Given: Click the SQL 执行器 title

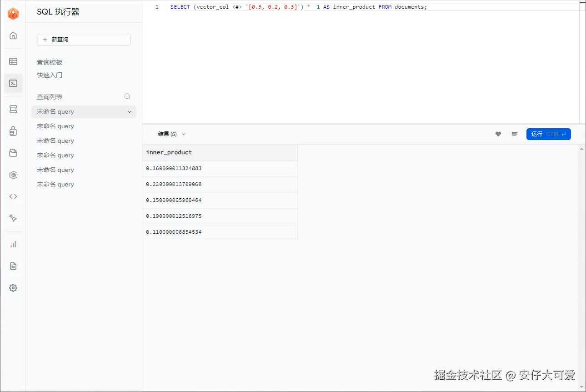Looking at the screenshot, I should point(58,12).
